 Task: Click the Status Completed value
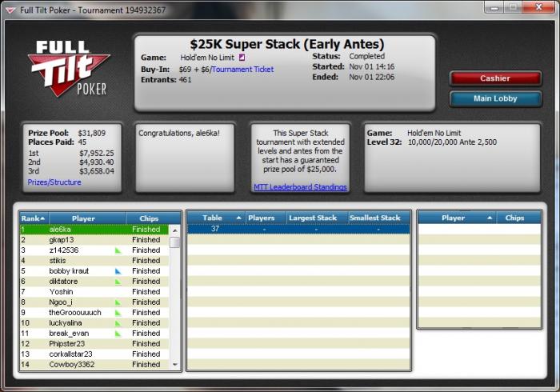pos(366,57)
